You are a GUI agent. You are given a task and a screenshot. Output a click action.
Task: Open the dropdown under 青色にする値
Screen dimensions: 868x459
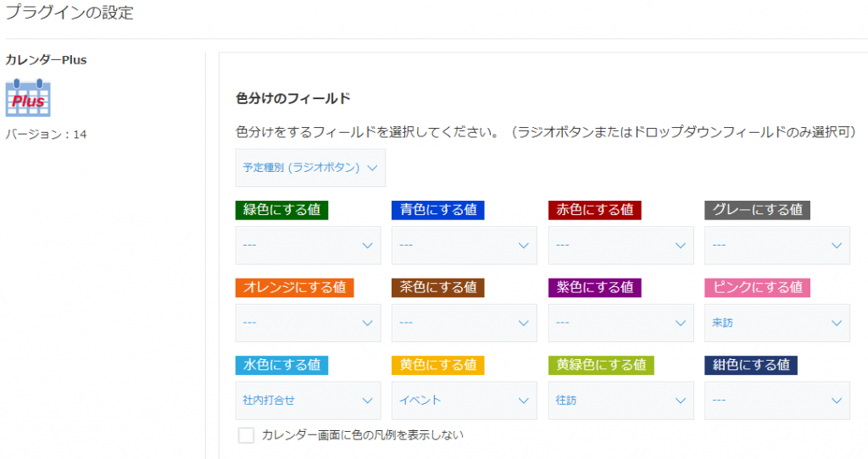tap(465, 245)
